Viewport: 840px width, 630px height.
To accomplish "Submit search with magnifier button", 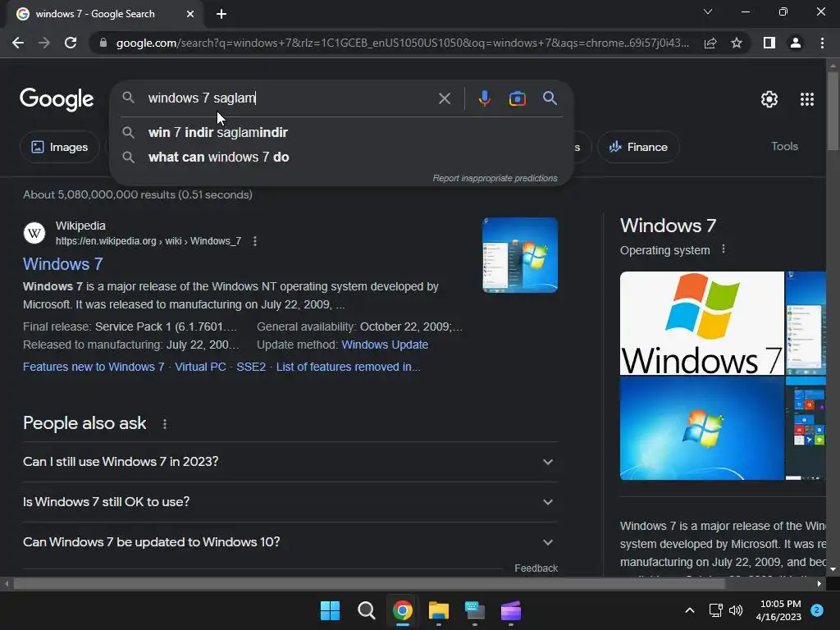I will pos(550,98).
